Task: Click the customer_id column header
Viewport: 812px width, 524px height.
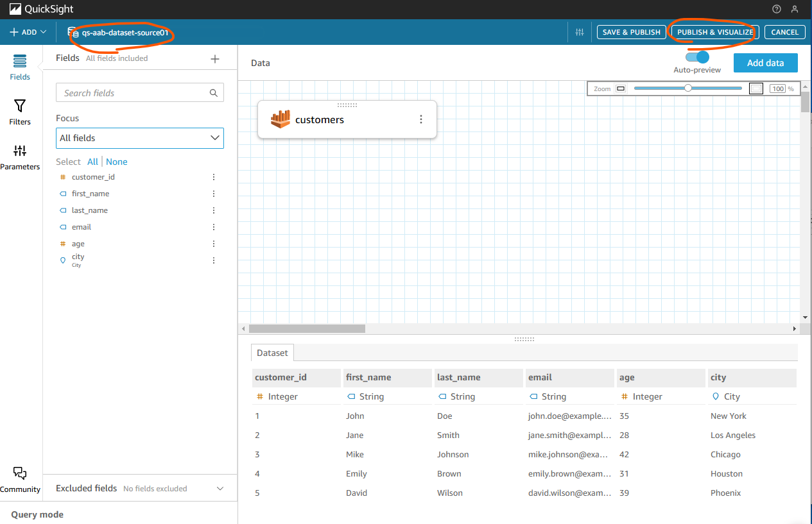Action: 297,377
